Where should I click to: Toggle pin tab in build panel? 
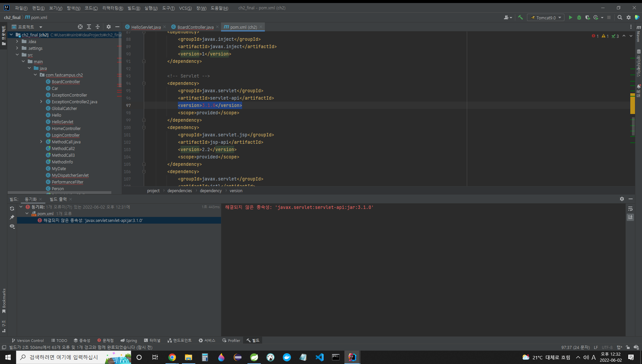(x=12, y=217)
